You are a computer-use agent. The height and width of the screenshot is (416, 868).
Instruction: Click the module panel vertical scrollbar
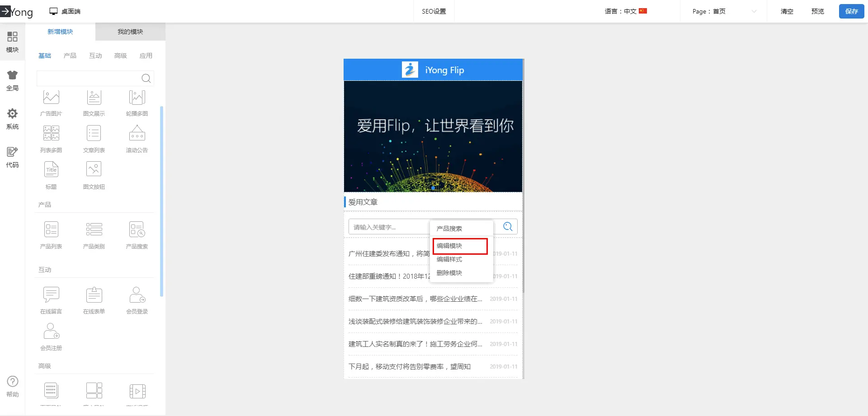tap(162, 201)
